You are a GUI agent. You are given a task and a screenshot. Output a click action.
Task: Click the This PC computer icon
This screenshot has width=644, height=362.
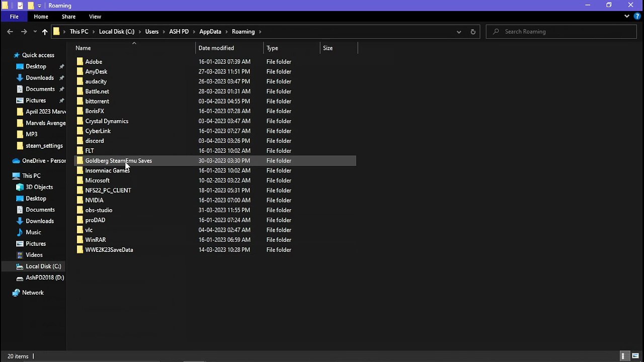[16, 176]
